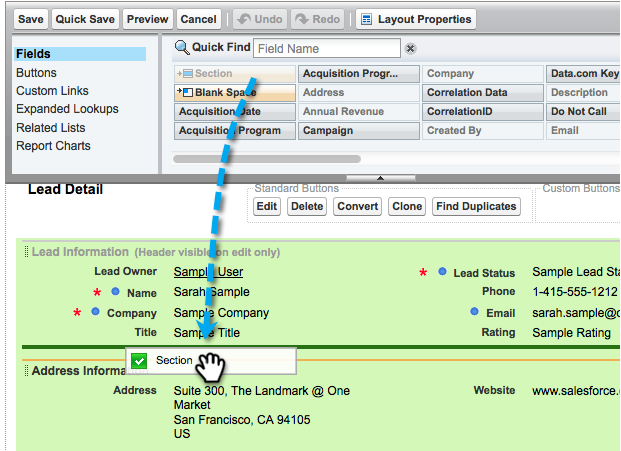Select the Correlation Data field tile
The image size is (621, 451).
click(483, 93)
